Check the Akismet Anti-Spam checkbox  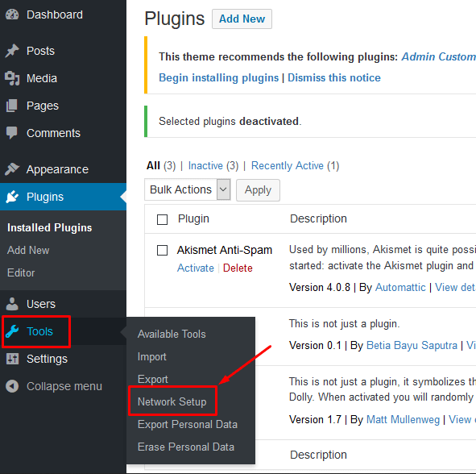(x=162, y=251)
